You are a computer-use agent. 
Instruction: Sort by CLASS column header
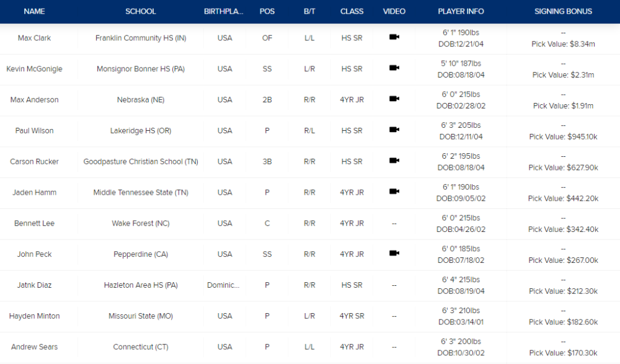pos(352,11)
